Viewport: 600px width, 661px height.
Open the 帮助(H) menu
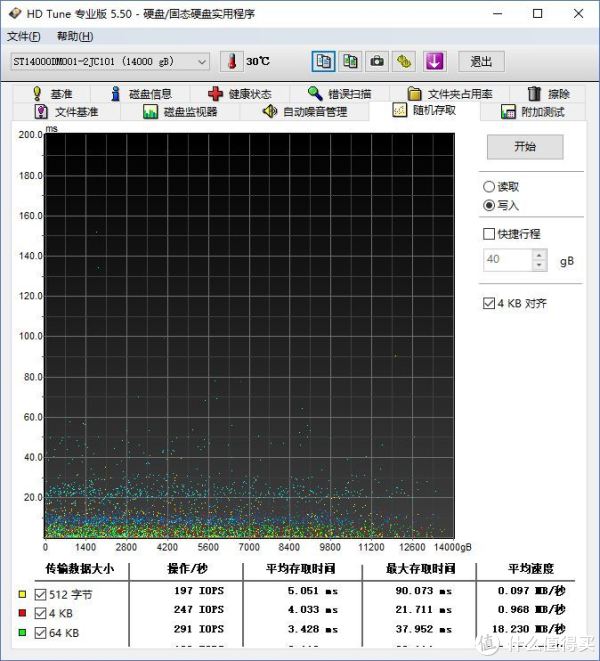[x=75, y=37]
